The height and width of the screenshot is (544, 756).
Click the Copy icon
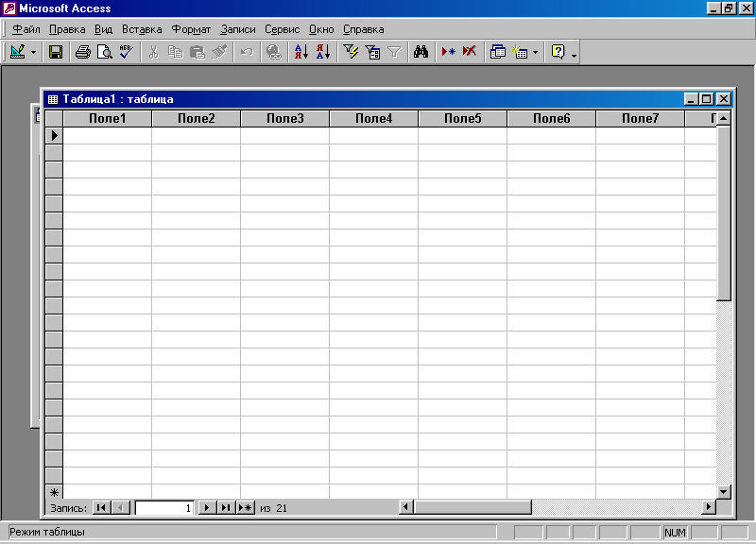point(176,52)
